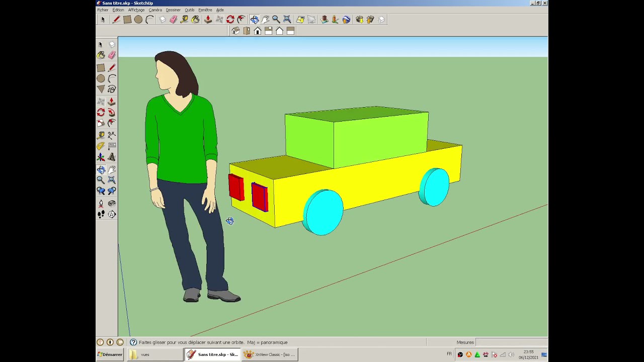
Task: Select Arc tool in the horizontal toolbar
Action: click(149, 20)
